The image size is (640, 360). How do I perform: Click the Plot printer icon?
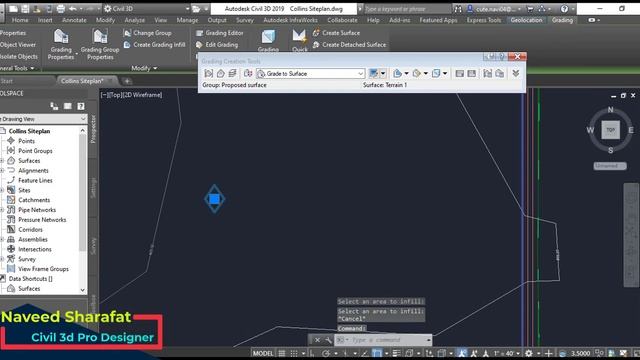point(60,9)
